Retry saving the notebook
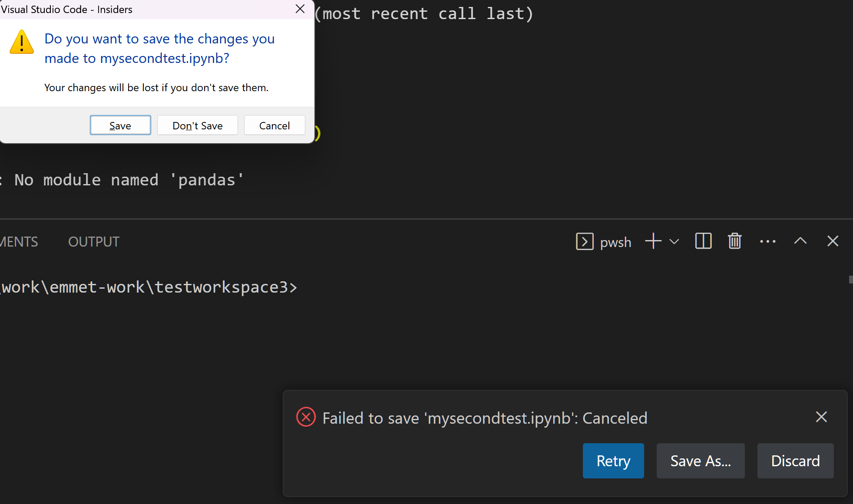The image size is (853, 504). (x=613, y=461)
